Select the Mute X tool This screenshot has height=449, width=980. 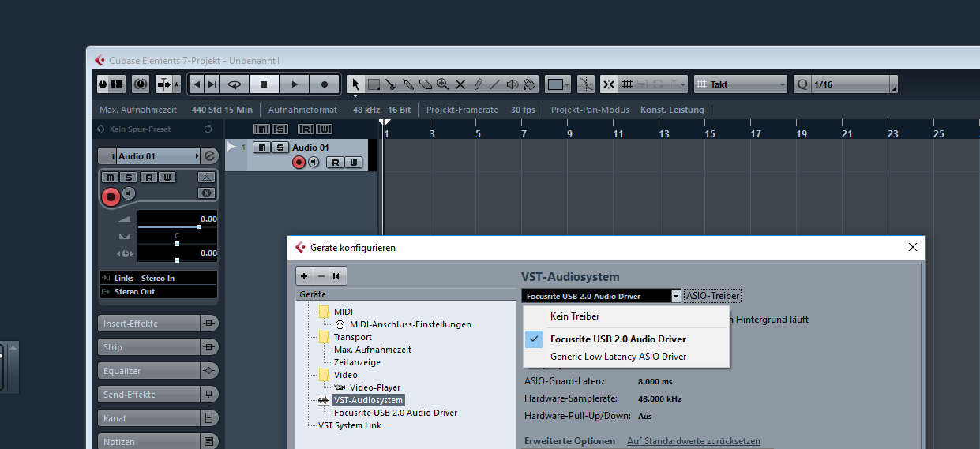[460, 84]
